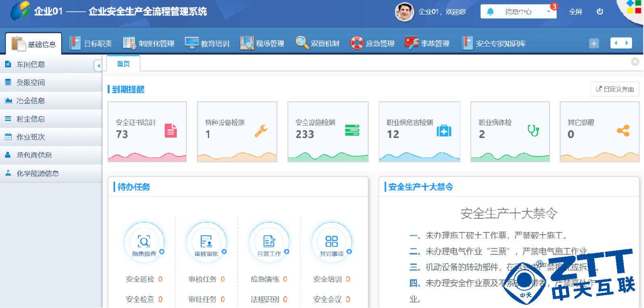644x308 pixels.
Task: Open the 现场管理 module
Action: click(262, 43)
